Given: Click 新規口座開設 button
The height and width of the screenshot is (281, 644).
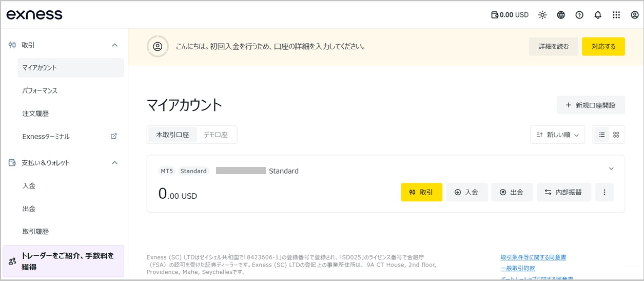Looking at the screenshot, I should point(591,105).
